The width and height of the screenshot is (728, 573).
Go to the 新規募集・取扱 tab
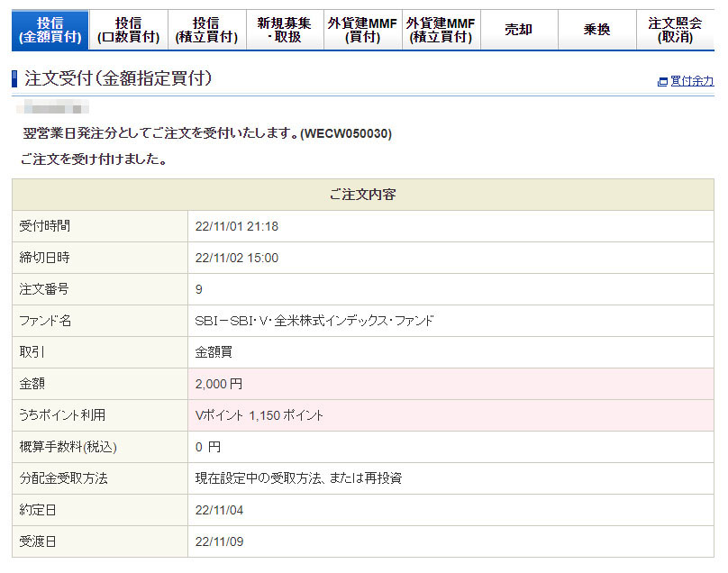tap(284, 30)
